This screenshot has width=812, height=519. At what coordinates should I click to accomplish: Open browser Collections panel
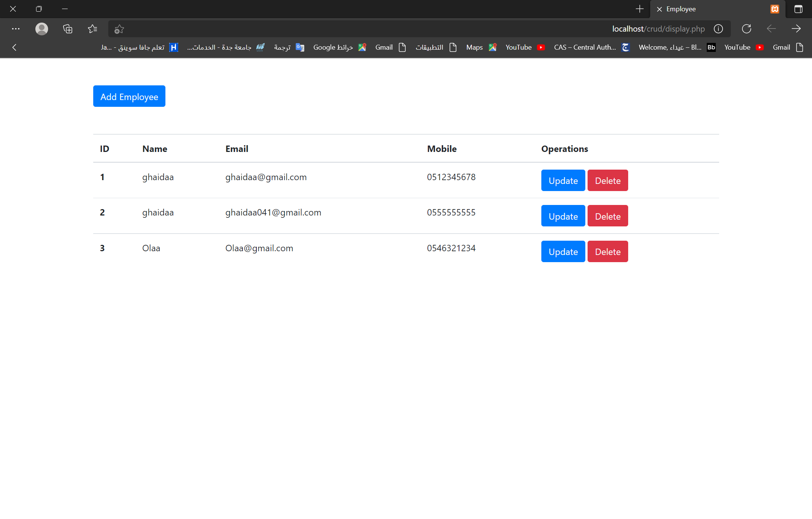click(68, 29)
